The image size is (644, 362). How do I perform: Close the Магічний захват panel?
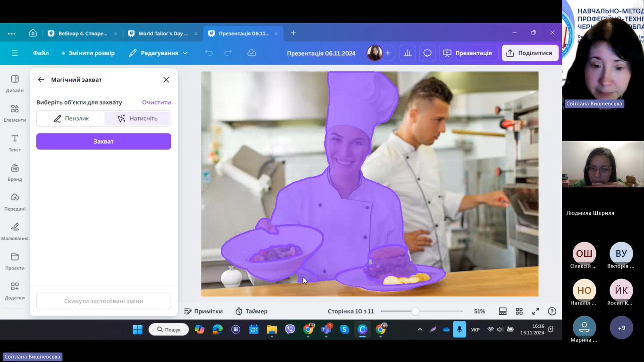166,80
